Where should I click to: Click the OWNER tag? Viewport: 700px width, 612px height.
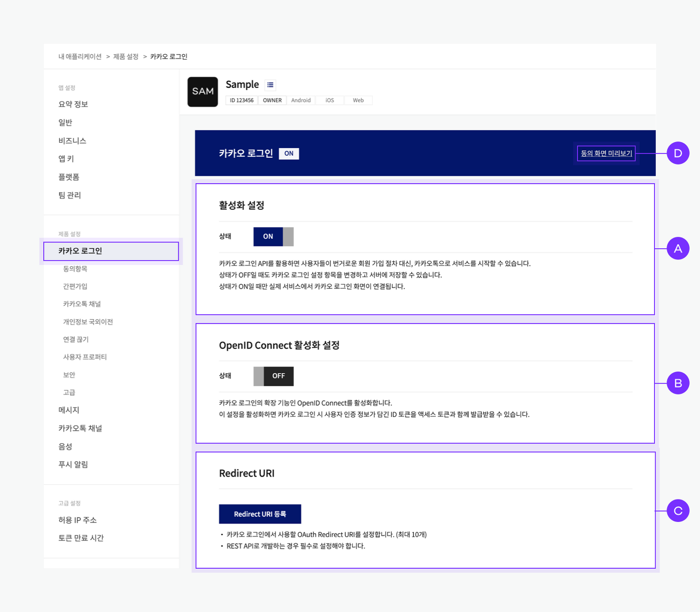[x=272, y=101]
